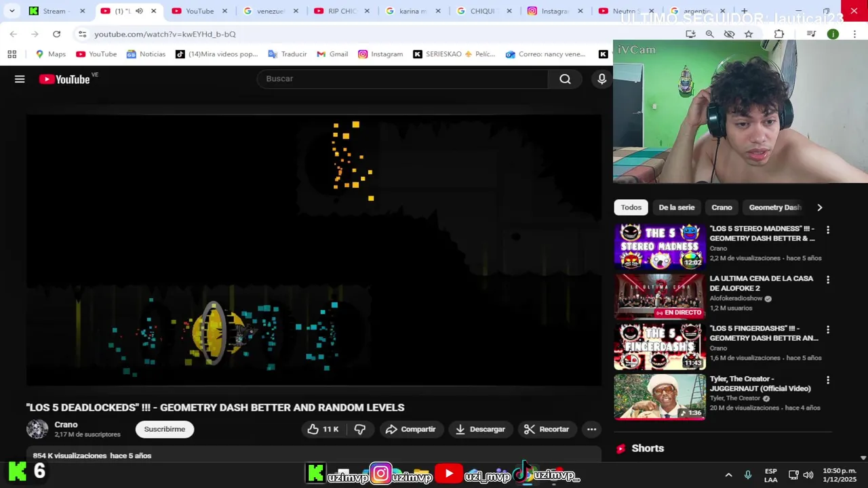Open the volume control in system tray
868x488 pixels.
click(x=808, y=475)
